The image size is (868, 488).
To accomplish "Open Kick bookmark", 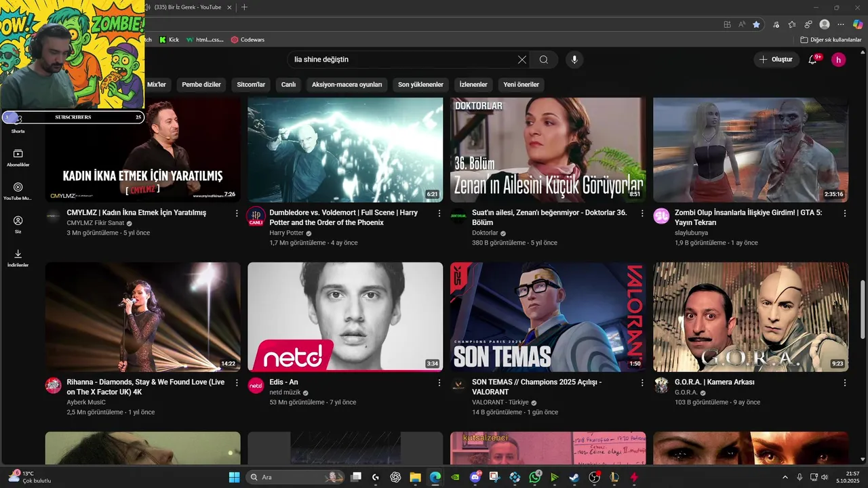I will tap(170, 40).
